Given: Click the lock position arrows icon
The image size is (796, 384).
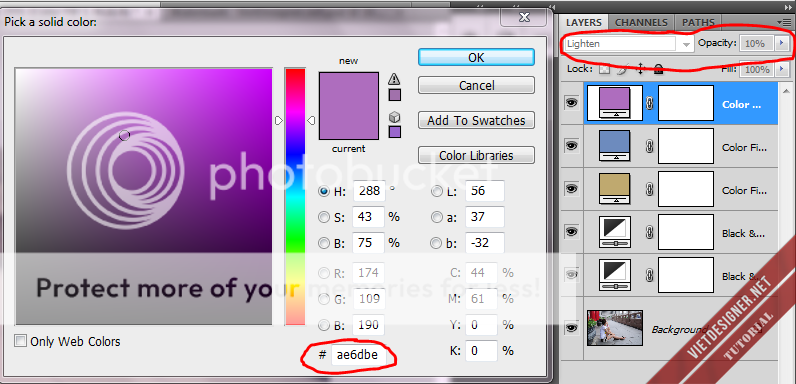Looking at the screenshot, I should [x=640, y=69].
